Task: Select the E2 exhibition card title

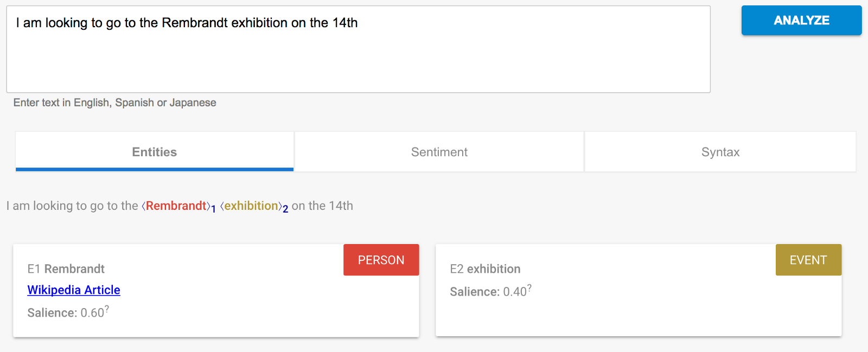Action: coord(485,269)
